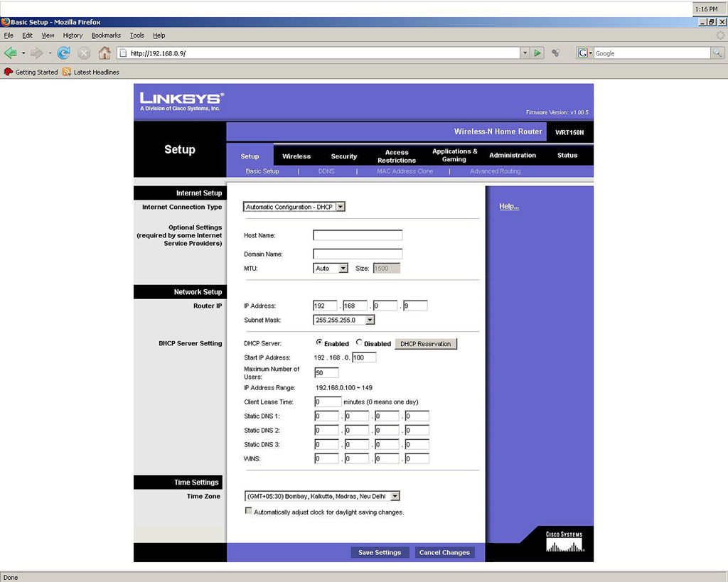Open the Help link in the sidebar
The image size is (728, 582).
[x=509, y=207]
